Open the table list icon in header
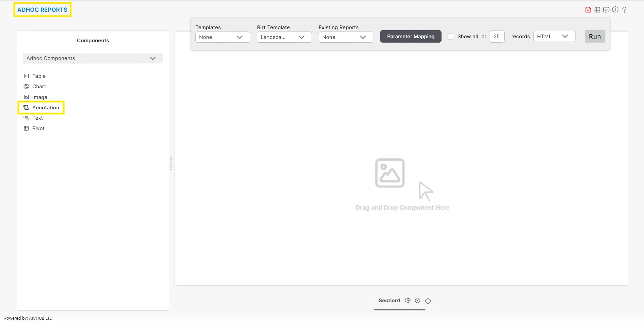 click(x=597, y=10)
